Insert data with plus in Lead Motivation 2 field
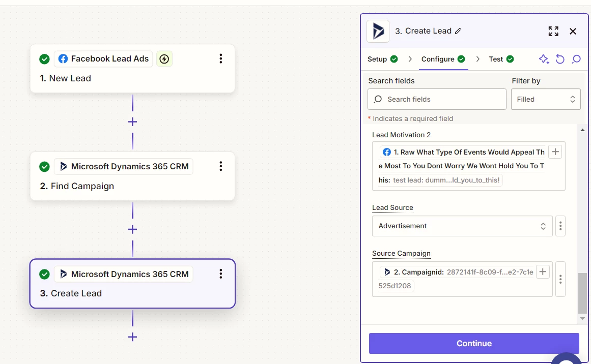 555,152
